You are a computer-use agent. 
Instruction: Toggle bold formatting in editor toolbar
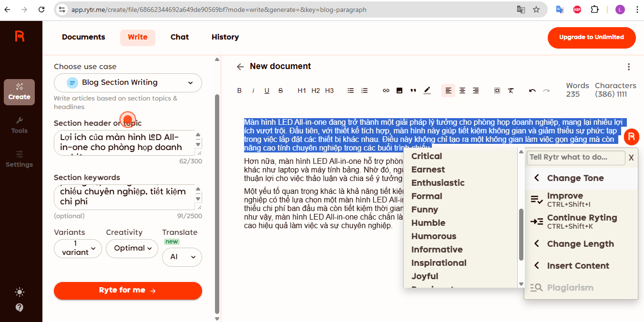pyautogui.click(x=239, y=91)
